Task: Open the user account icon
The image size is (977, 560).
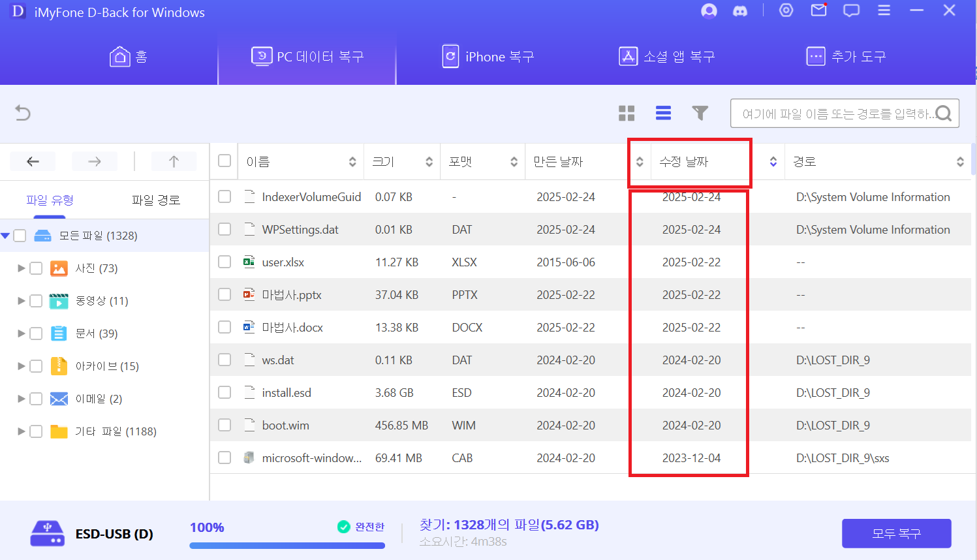Action: [709, 11]
